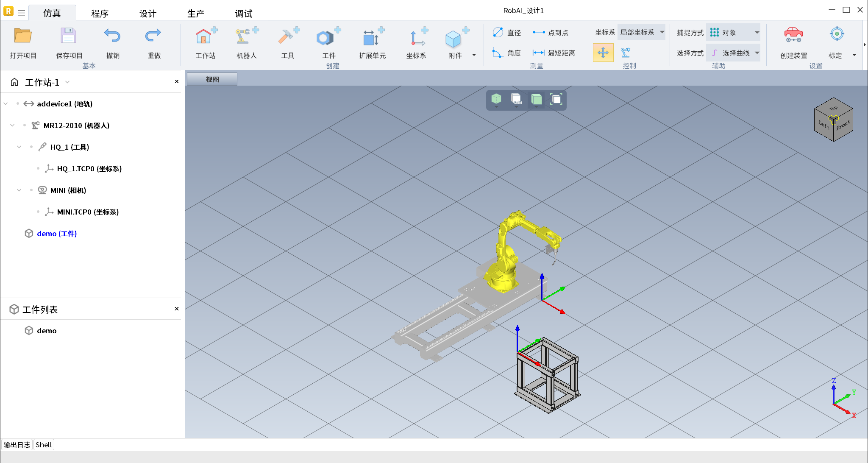The image size is (868, 463).
Task: Click the Front face of view cube
Action: pyautogui.click(x=843, y=126)
